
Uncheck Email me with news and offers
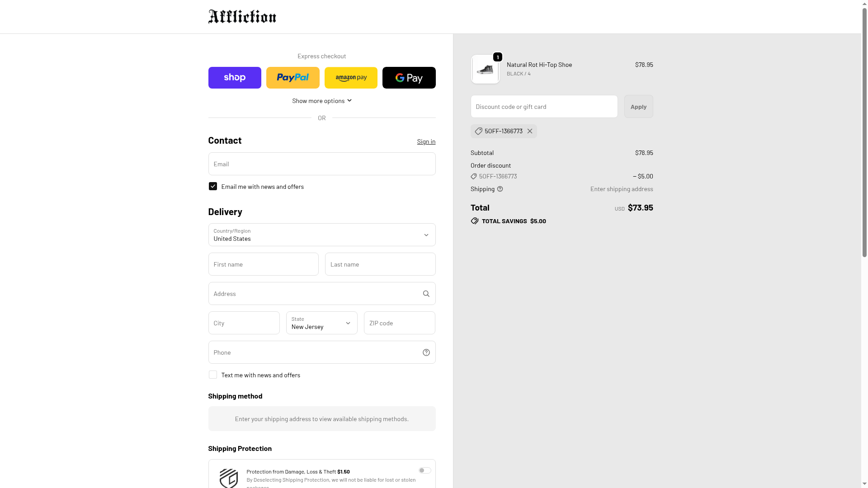(213, 186)
